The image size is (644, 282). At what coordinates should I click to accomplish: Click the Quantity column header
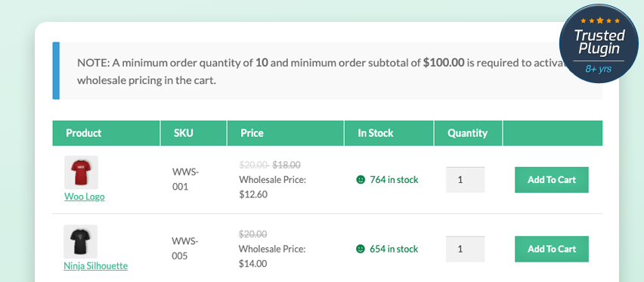point(468,133)
